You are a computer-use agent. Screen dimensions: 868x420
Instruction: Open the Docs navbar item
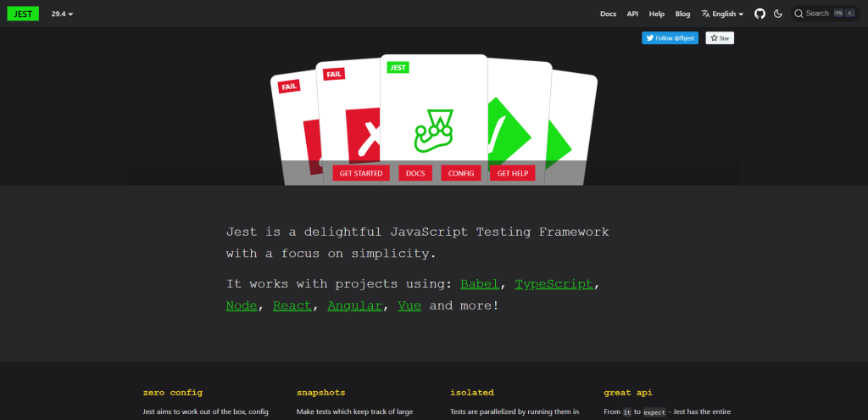(608, 14)
